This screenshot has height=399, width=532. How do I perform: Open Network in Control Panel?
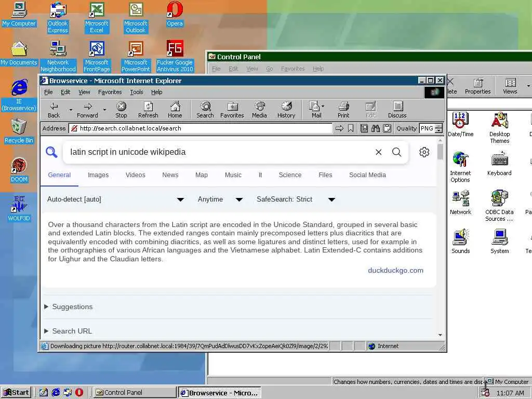click(460, 203)
